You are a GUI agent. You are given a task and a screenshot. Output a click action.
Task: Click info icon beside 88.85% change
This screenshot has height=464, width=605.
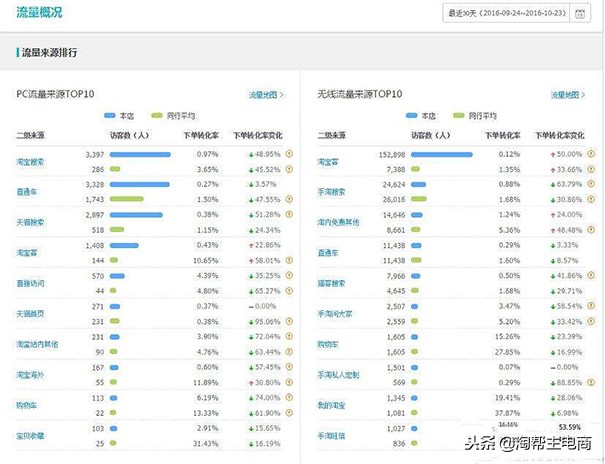pos(591,382)
